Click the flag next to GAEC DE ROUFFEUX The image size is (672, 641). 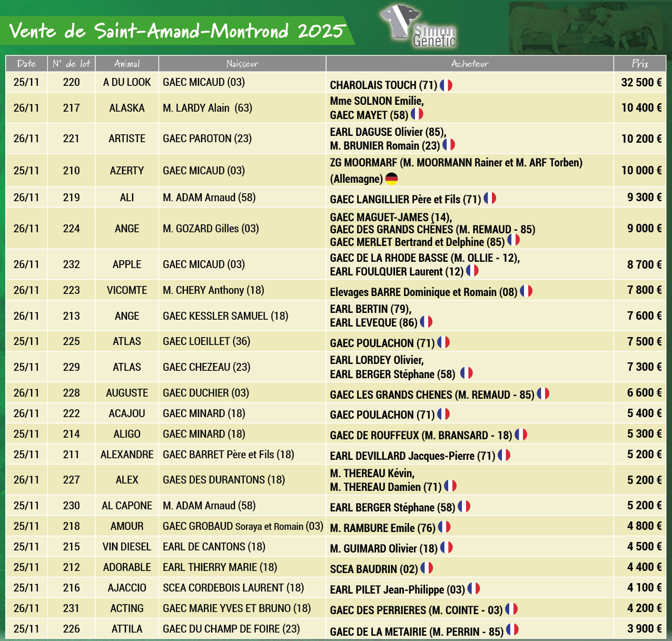tap(521, 435)
